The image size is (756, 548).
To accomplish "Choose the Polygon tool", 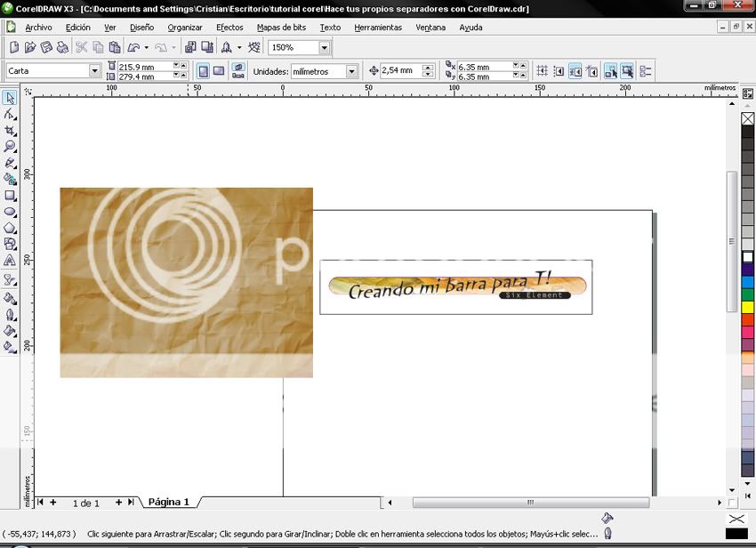I will click(10, 228).
